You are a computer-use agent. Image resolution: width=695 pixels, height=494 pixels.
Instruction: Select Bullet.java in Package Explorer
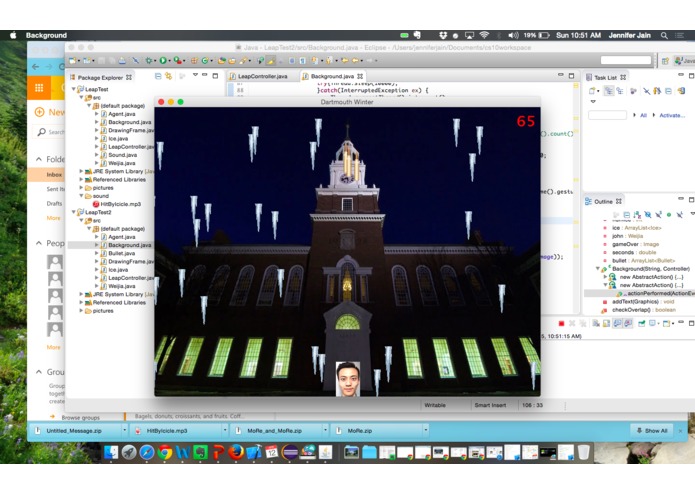tap(121, 253)
